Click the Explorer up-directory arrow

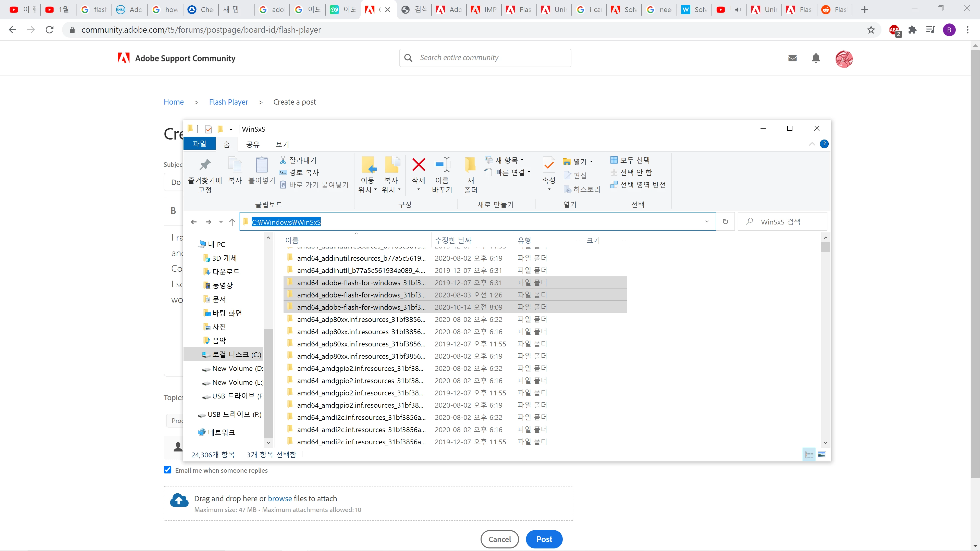[x=232, y=222]
